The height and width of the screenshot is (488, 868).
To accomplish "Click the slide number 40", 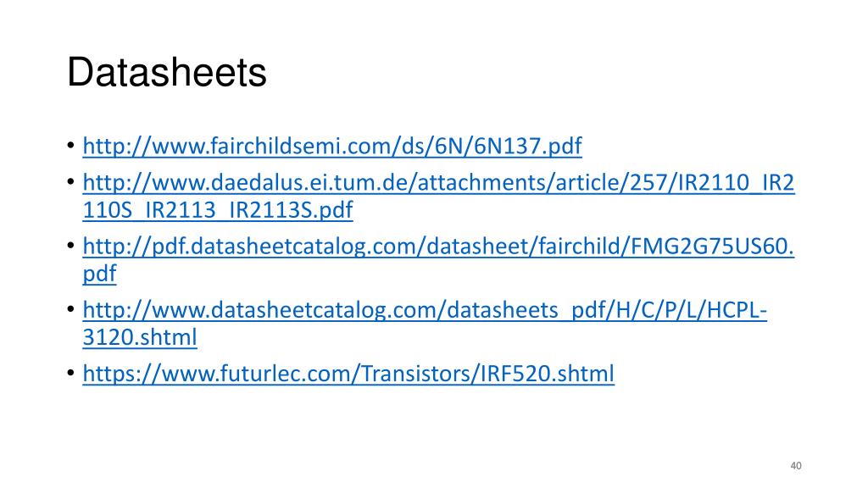I will pos(796,466).
